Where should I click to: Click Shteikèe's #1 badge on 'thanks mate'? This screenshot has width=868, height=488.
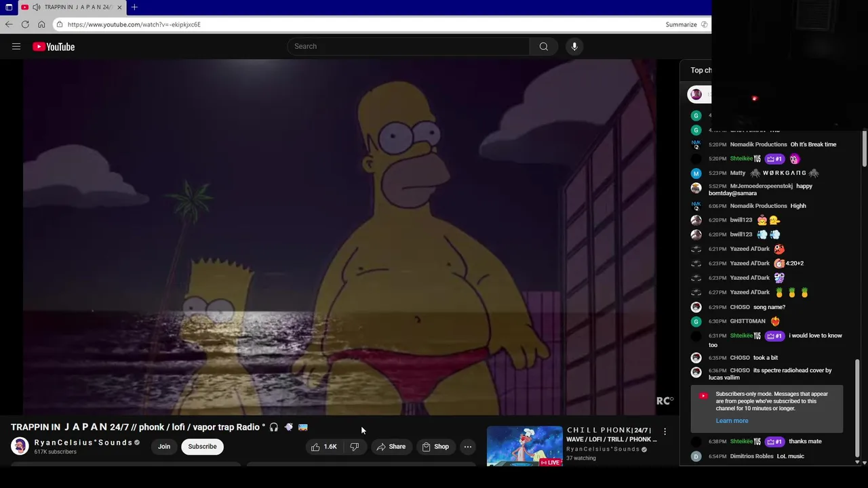click(774, 441)
